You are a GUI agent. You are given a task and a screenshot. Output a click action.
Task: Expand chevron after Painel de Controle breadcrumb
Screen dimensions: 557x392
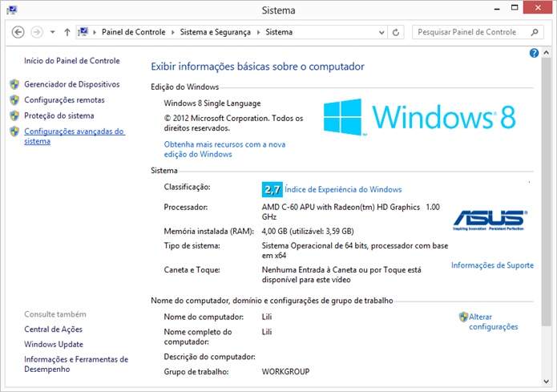click(172, 32)
